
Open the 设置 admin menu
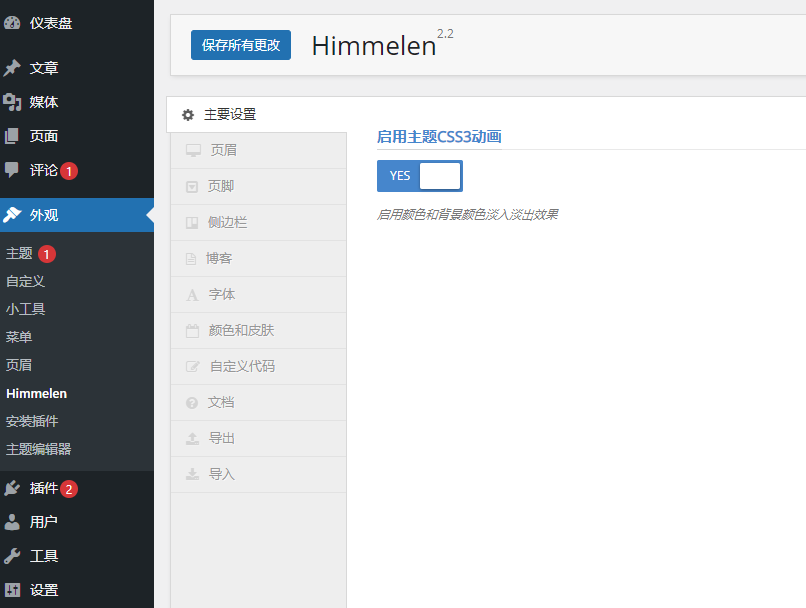pyautogui.click(x=77, y=589)
